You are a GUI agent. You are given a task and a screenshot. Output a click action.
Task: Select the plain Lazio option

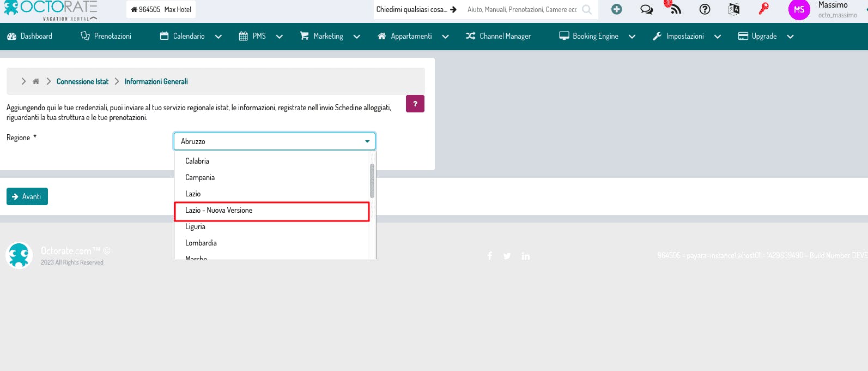point(271,194)
